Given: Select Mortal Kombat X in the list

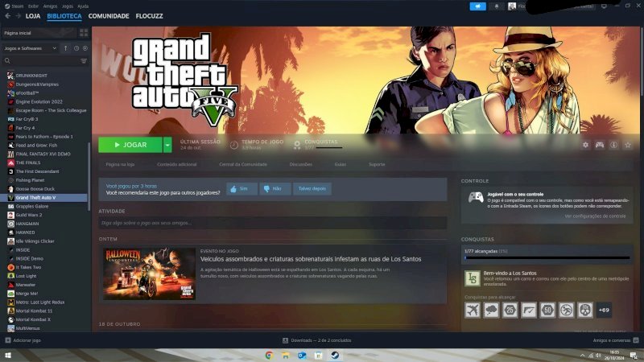Looking at the screenshot, I should pos(33,319).
